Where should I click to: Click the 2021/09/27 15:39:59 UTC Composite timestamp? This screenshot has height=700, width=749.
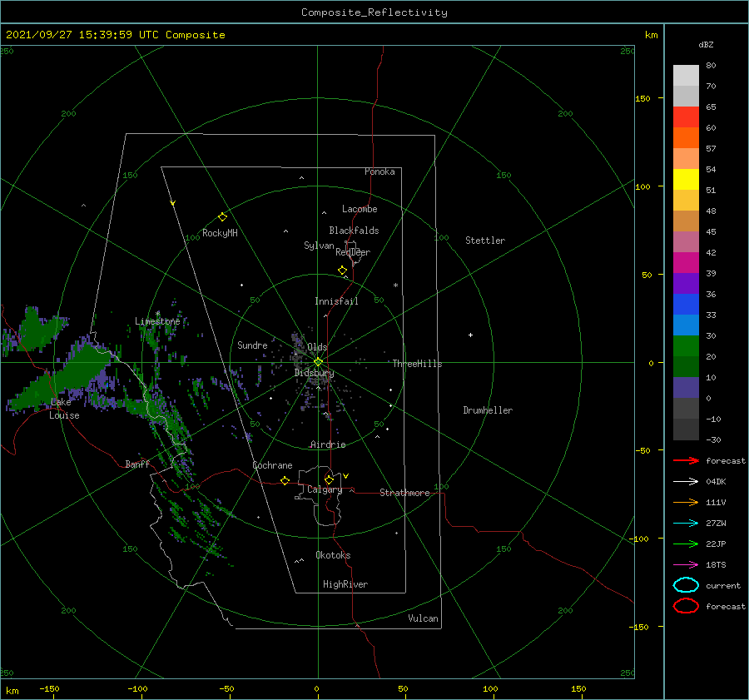[x=115, y=35]
